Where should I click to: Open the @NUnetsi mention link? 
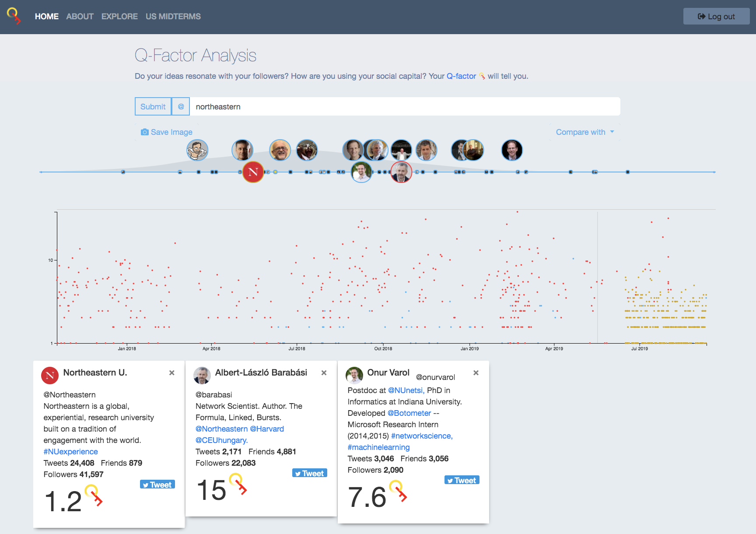[x=406, y=390]
